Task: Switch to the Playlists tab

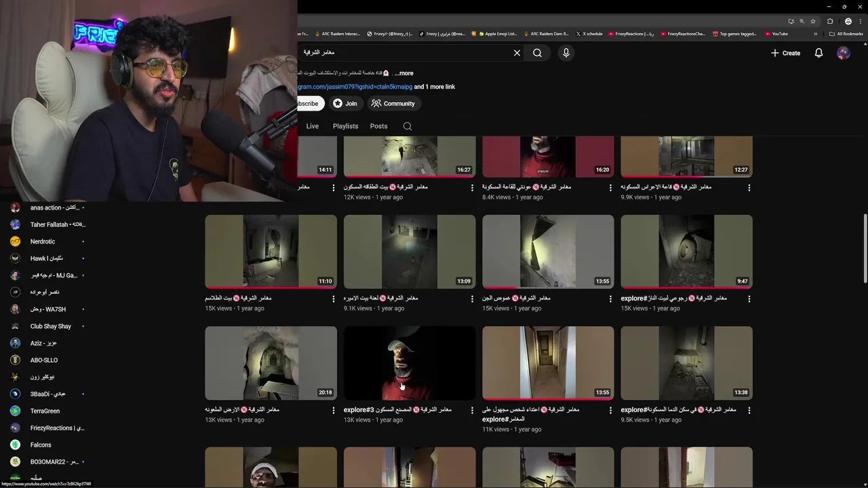Action: coord(345,126)
